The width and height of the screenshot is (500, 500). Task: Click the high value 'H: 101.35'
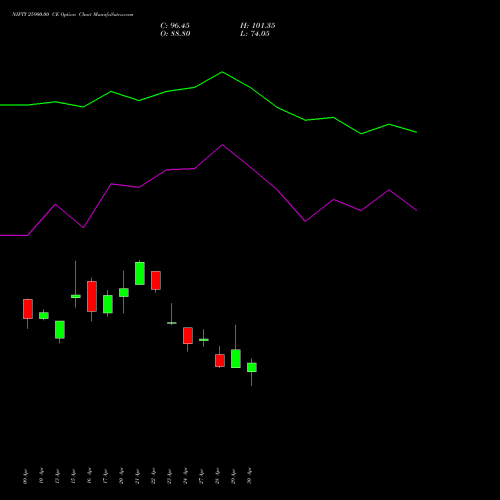point(258,26)
